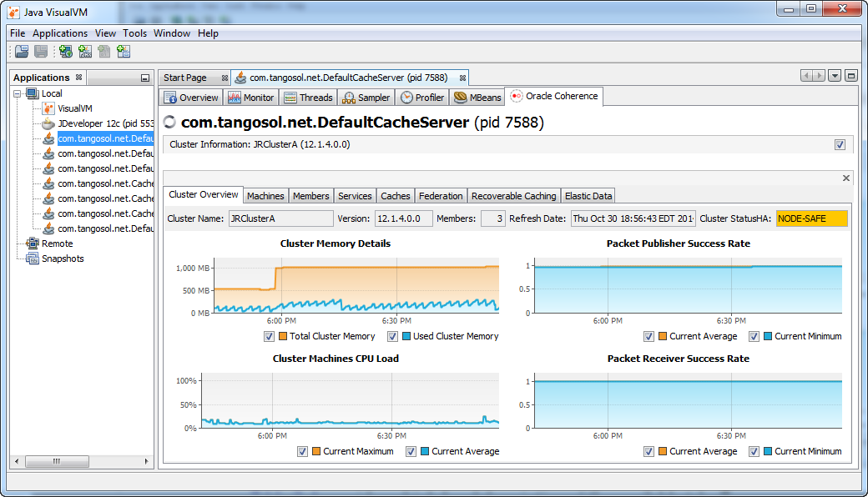Open the File menu
This screenshot has height=497, width=868.
tap(18, 33)
